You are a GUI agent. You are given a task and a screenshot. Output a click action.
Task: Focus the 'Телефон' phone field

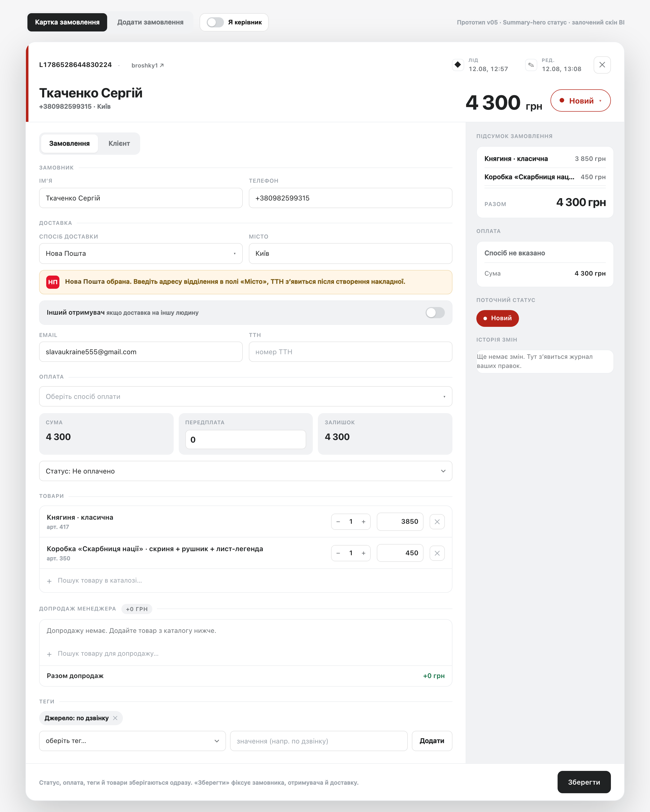pyautogui.click(x=350, y=198)
